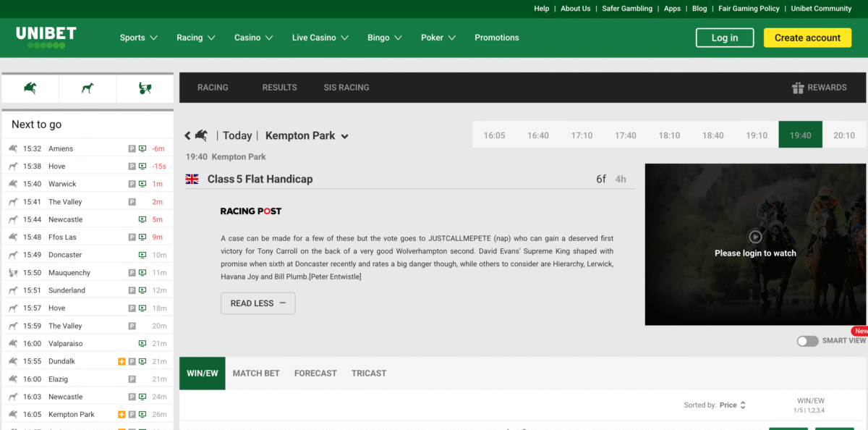Select the 18:40 race time
The height and width of the screenshot is (430, 868).
coord(712,135)
